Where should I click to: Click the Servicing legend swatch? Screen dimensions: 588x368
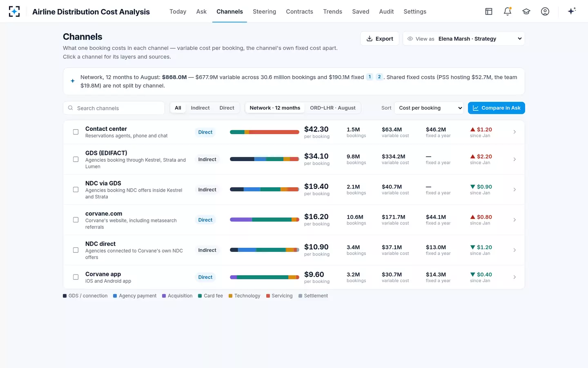click(268, 296)
